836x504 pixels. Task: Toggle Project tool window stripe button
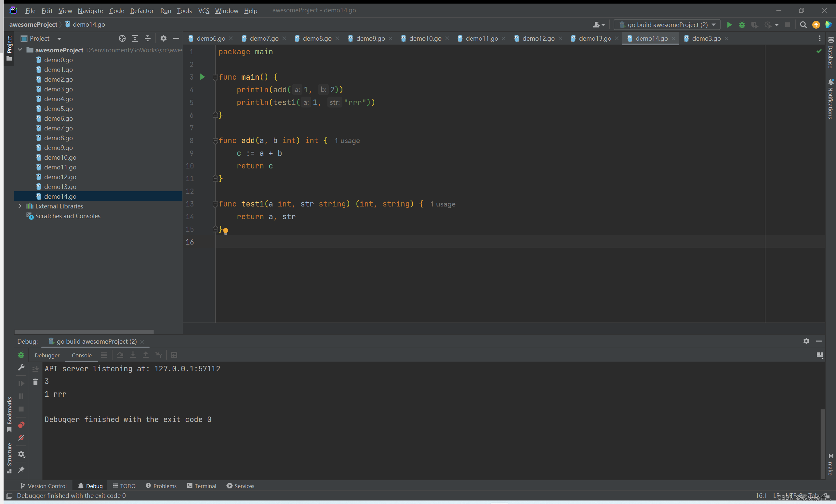pos(9,48)
